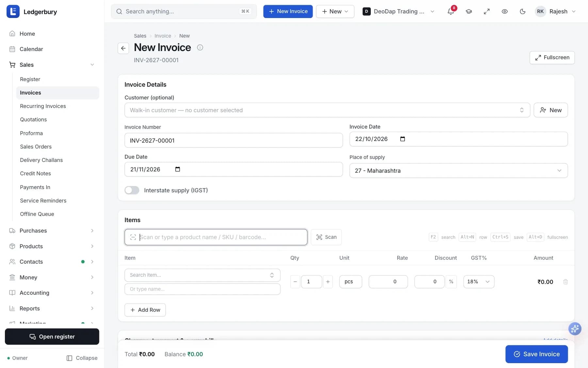Click the Scan barcode button
The width and height of the screenshot is (588, 368).
pyautogui.click(x=326, y=237)
